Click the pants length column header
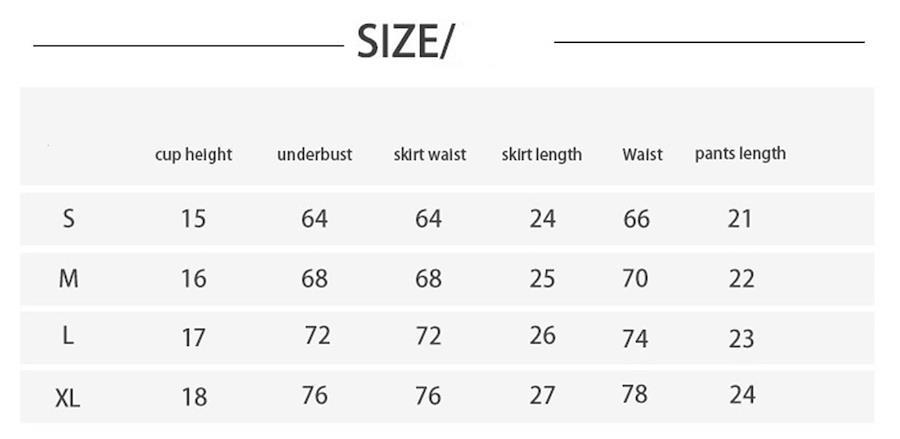Viewport: 900px width, 439px height. pos(740,154)
